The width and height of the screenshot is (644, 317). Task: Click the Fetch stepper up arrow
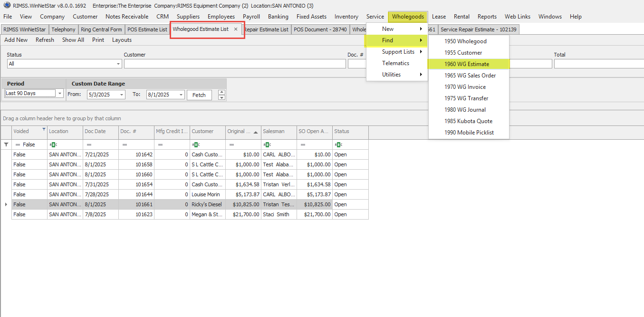(221, 92)
